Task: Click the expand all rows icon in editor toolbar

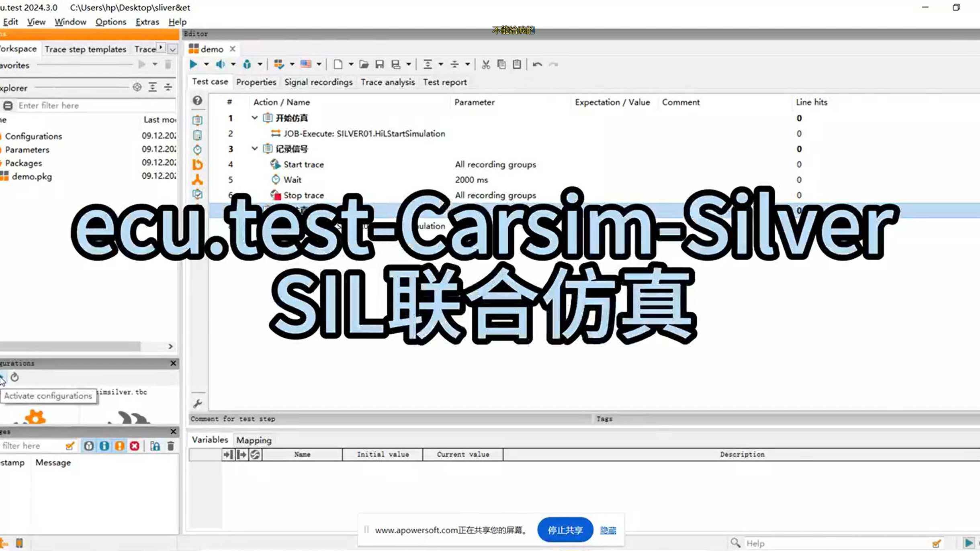Action: point(428,64)
